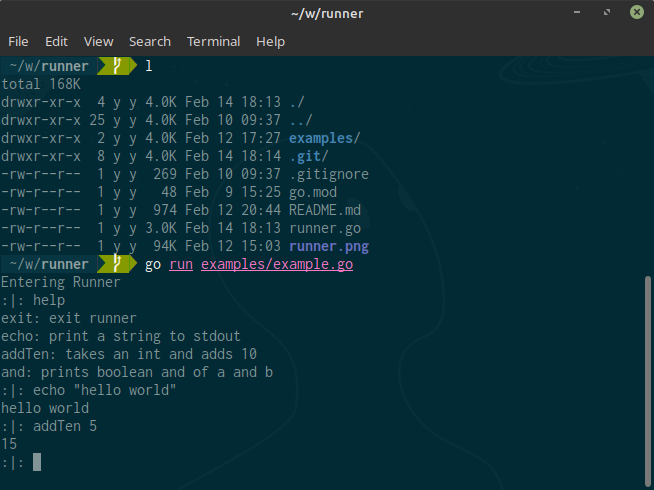Click 'addTen: takes an int and adds 10'
This screenshot has height=490, width=654.
pos(129,354)
